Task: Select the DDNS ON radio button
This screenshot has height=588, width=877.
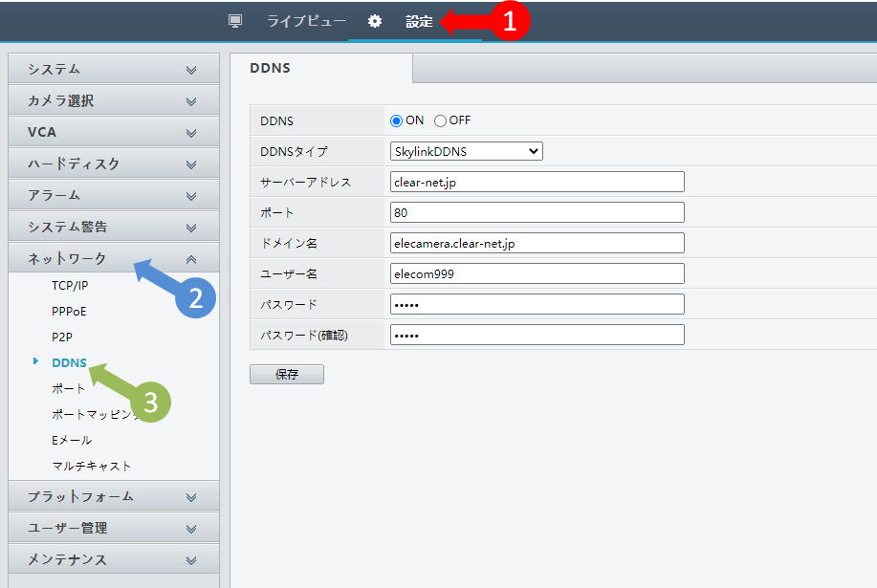Action: coord(397,120)
